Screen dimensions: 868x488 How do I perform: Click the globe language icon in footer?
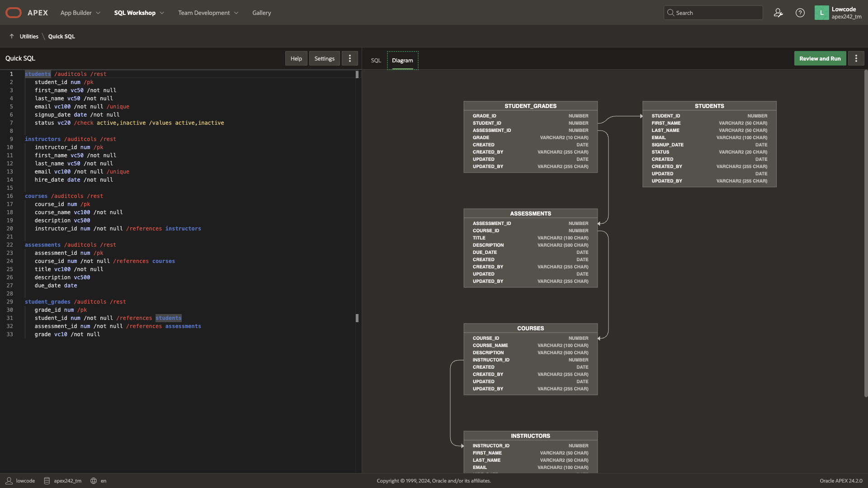94,481
